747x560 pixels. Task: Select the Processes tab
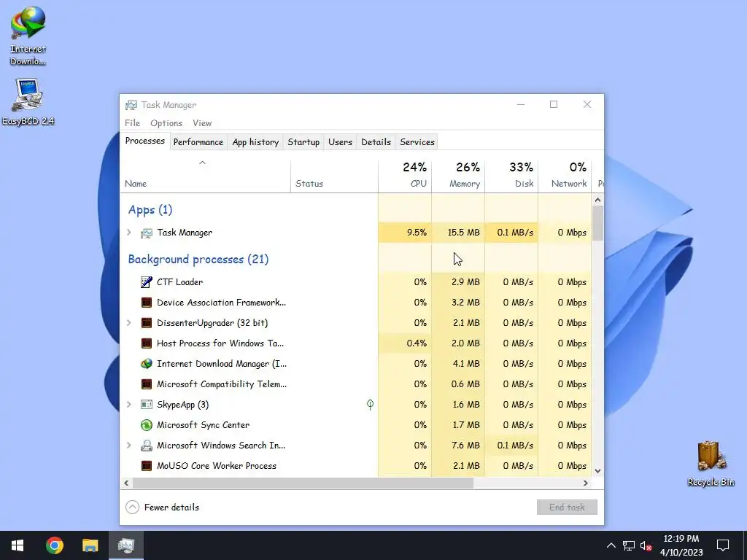(145, 141)
